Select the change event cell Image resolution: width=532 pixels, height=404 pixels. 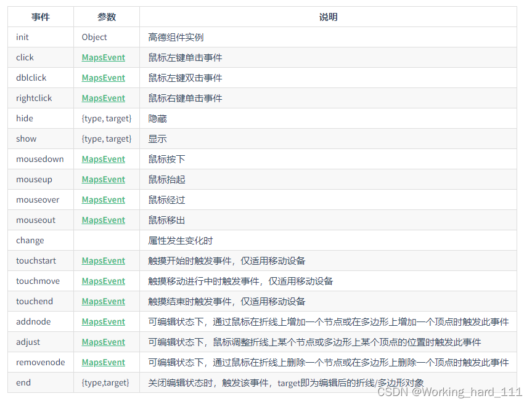tap(41, 241)
